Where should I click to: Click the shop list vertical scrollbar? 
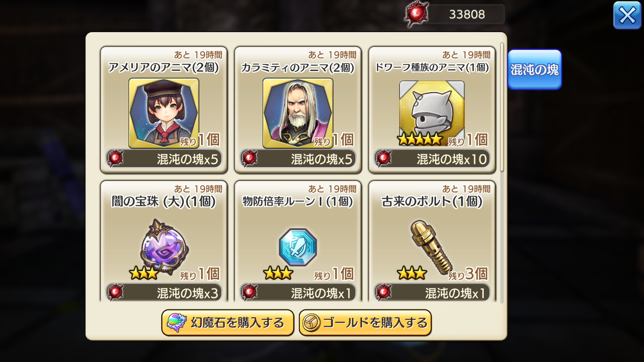click(502, 107)
